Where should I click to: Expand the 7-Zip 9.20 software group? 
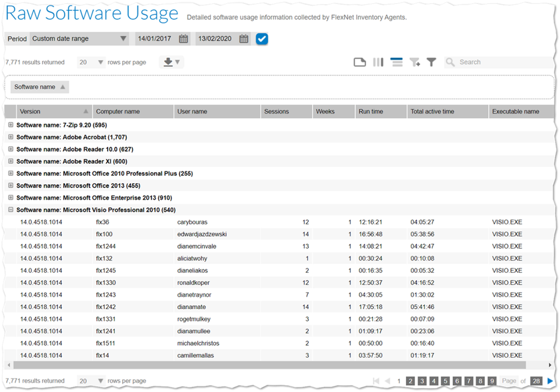(11, 125)
